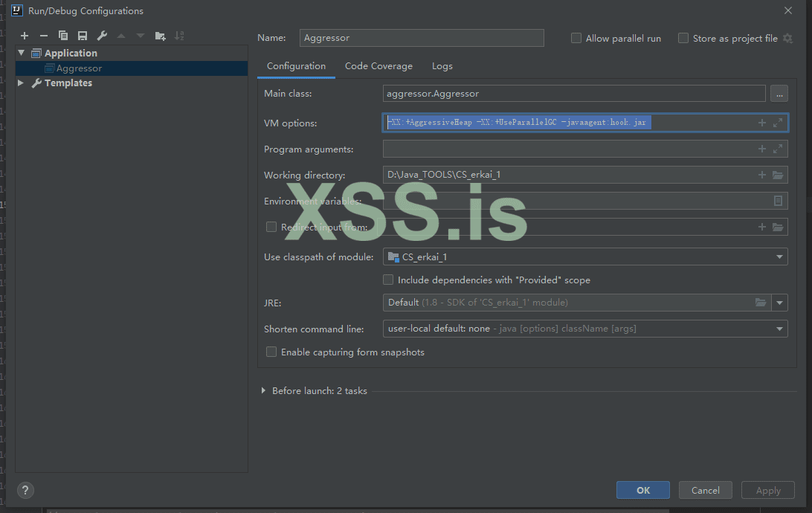Open edit templates wrench icon
The image size is (812, 513).
[x=102, y=36]
